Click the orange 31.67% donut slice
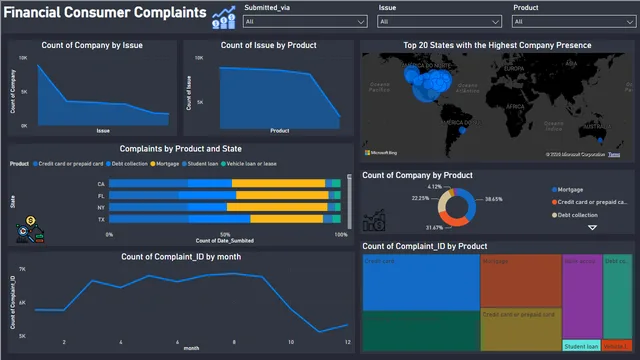Viewport: 640px width, 360px height. tap(453, 220)
